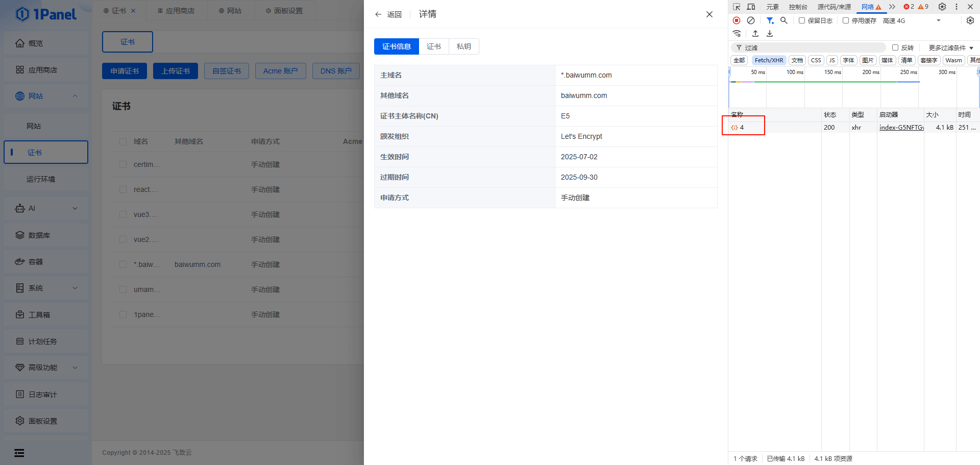Image resolution: width=980 pixels, height=465 pixels.
Task: Close the certificate details drawer
Action: coord(709,14)
